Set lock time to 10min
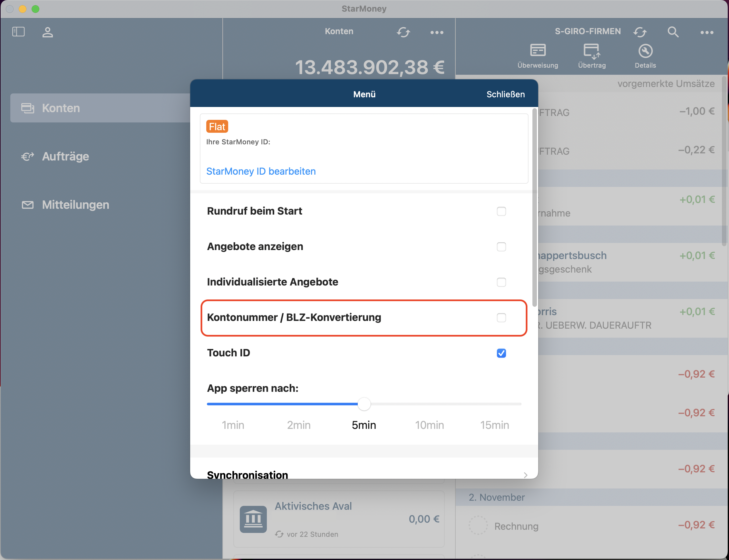 (x=429, y=425)
